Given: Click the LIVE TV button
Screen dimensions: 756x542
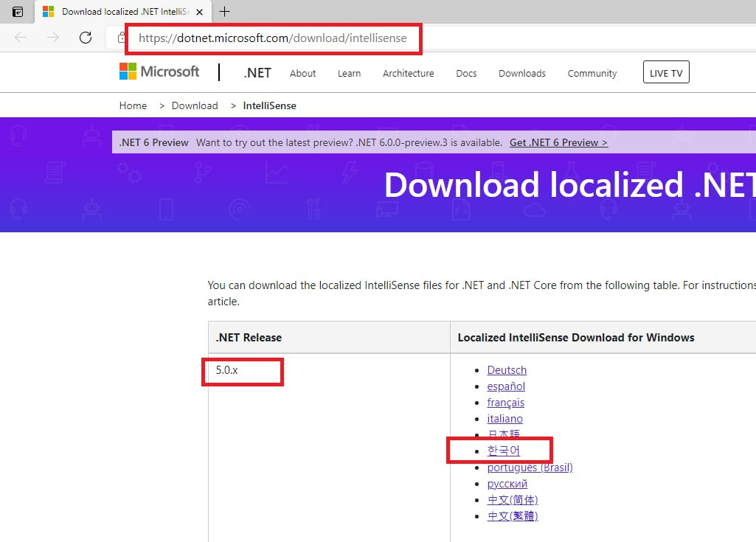Looking at the screenshot, I should coord(666,72).
